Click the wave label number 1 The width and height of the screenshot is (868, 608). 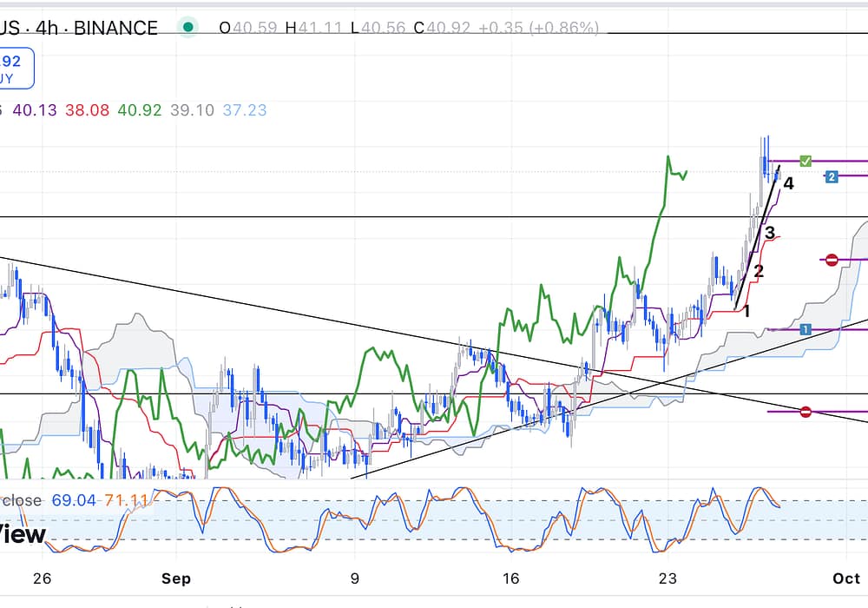point(746,310)
